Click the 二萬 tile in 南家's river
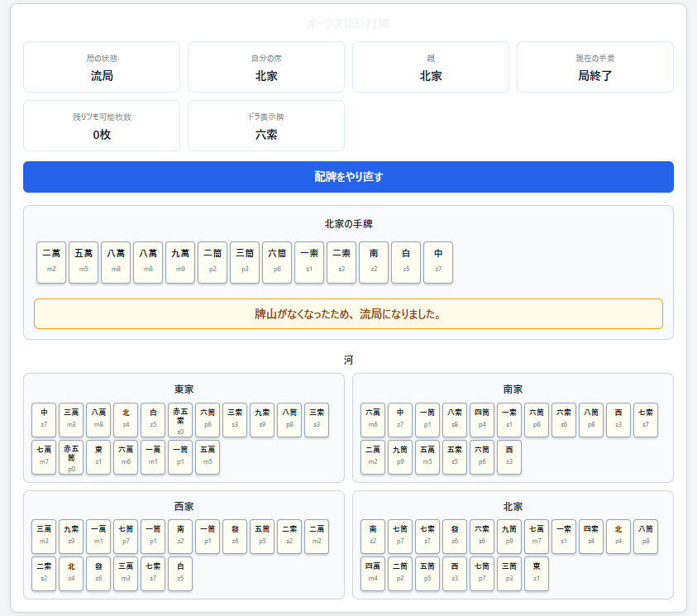 (373, 457)
